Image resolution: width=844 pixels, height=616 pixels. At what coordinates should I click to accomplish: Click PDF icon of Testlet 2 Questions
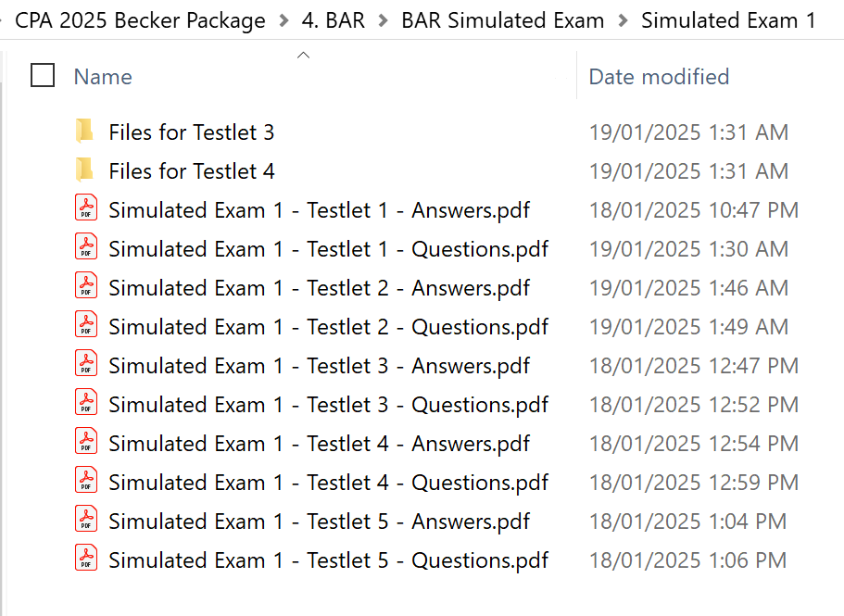pos(85,326)
